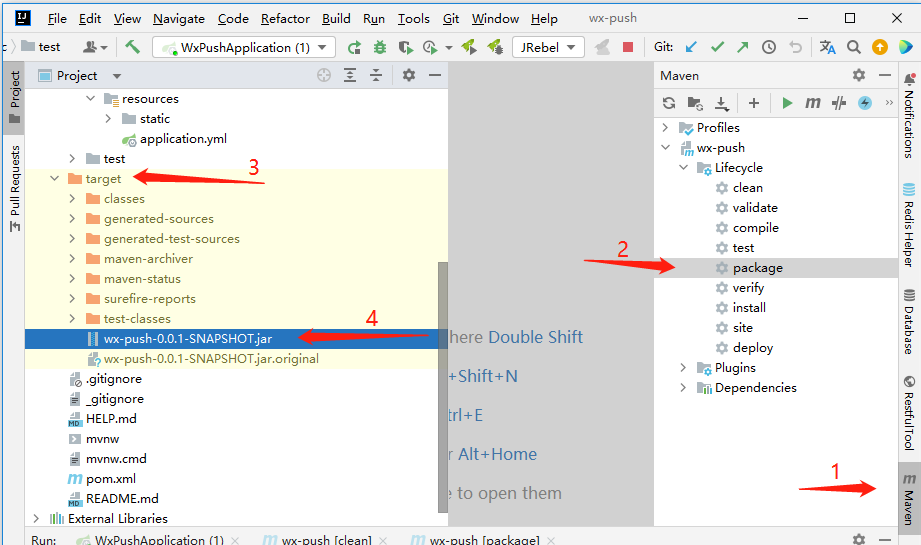Expand the static folder

point(108,119)
